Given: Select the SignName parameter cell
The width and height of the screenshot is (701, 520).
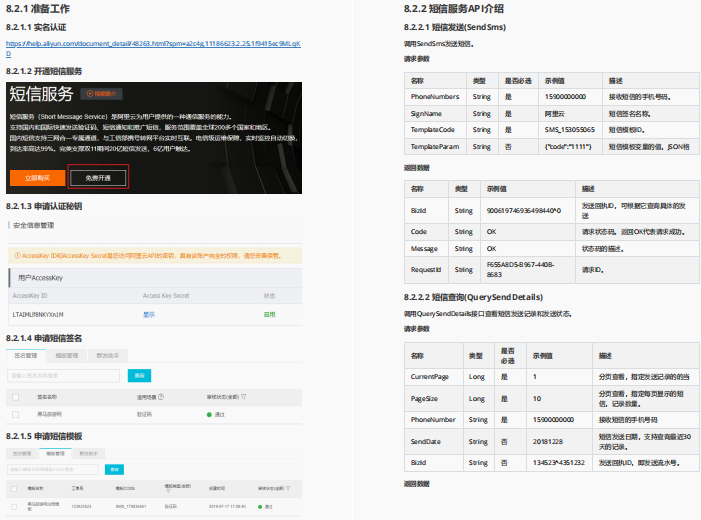Looking at the screenshot, I should 435,114.
